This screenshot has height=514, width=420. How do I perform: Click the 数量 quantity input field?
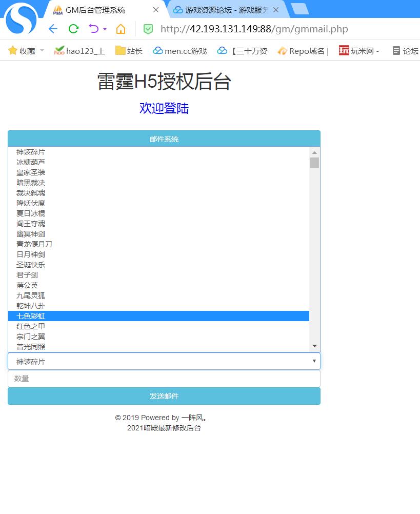coord(164,379)
